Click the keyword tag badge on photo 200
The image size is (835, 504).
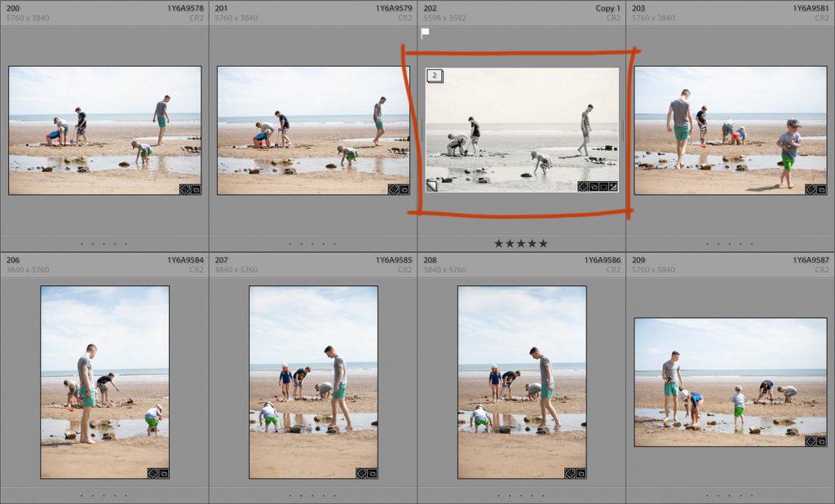(185, 189)
